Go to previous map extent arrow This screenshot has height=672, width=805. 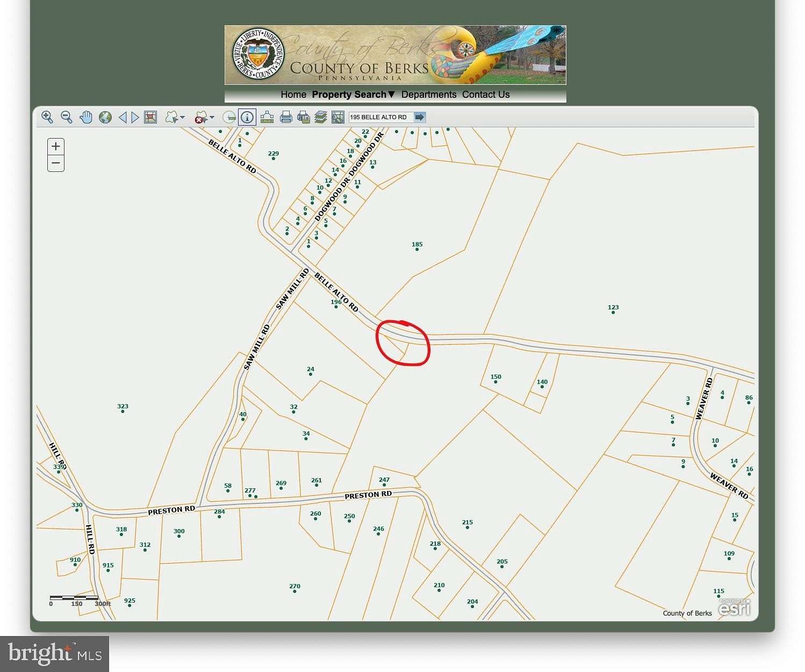(123, 117)
